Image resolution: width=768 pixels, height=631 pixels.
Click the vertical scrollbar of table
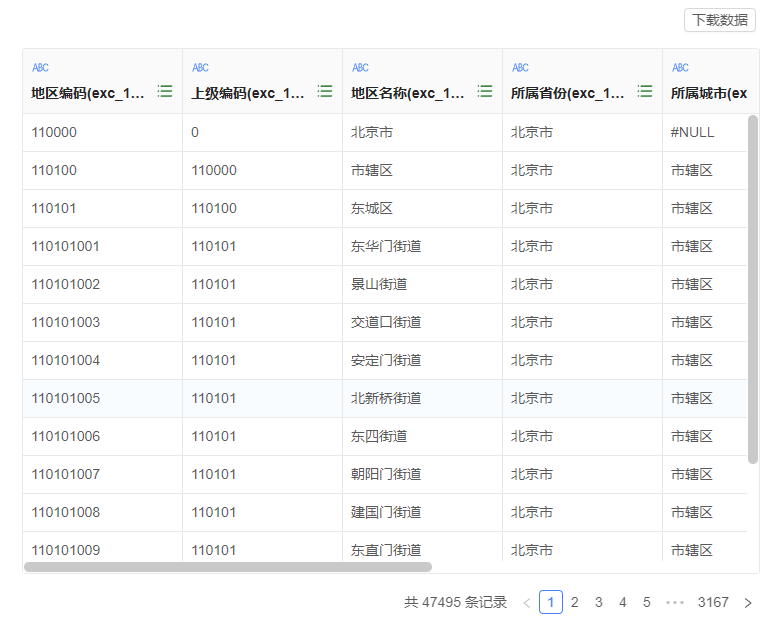(753, 290)
